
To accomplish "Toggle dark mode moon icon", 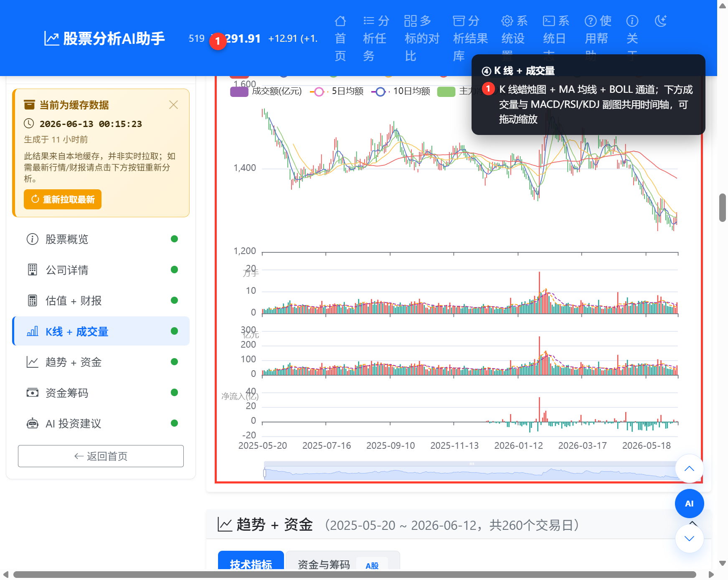I will click(660, 20).
